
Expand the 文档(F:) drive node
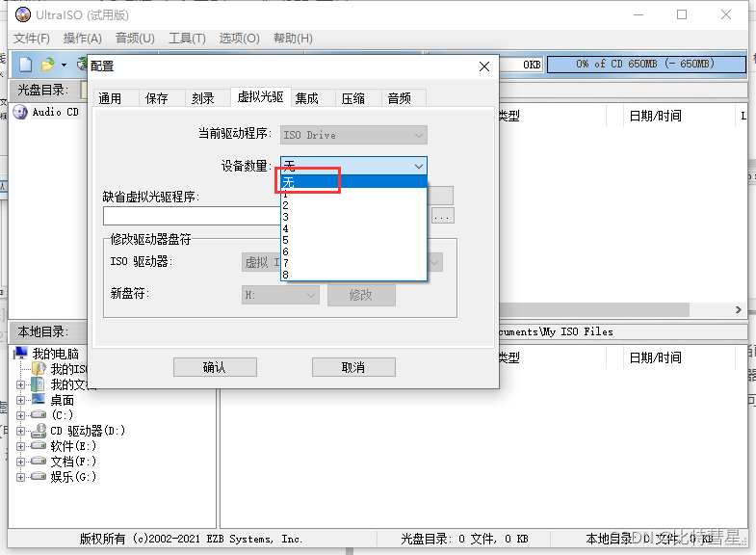coord(20,462)
